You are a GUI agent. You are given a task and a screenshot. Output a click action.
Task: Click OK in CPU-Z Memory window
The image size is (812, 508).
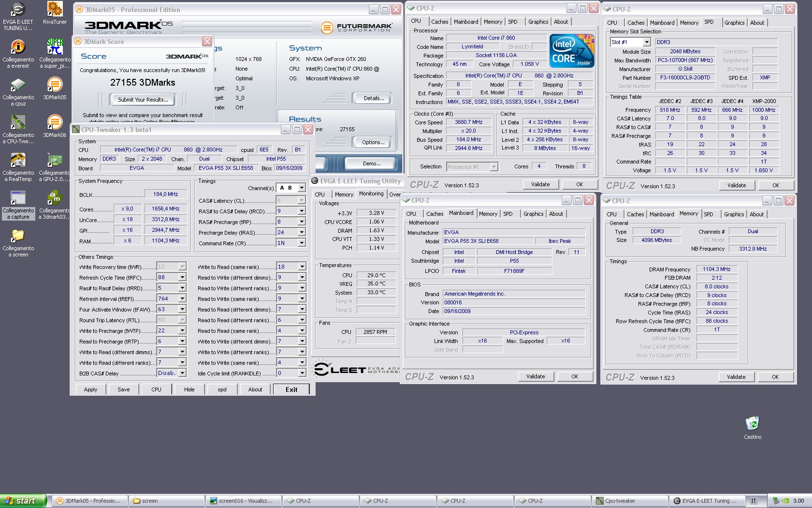pos(775,377)
